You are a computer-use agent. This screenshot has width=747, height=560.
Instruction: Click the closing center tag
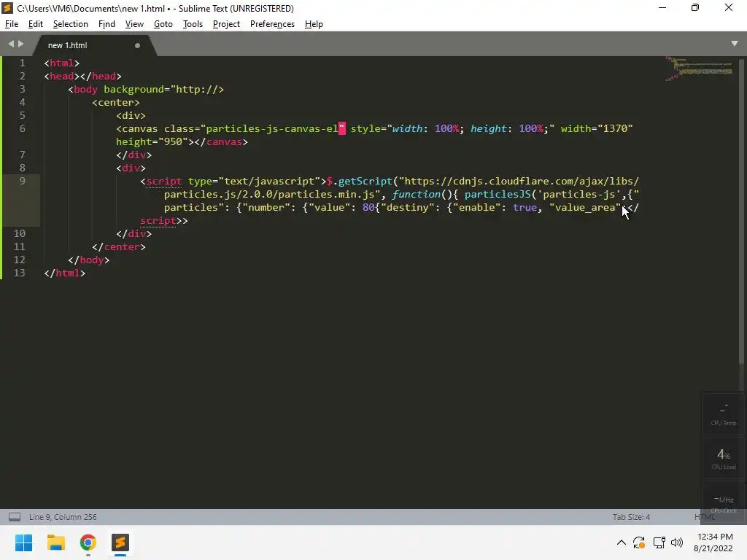pyautogui.click(x=119, y=246)
